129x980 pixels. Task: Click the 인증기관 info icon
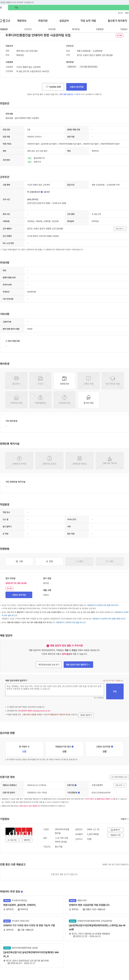pyautogui.click(x=76, y=785)
